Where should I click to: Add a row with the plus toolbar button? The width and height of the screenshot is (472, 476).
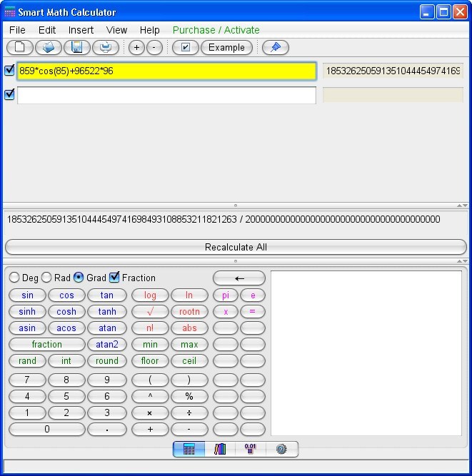point(136,47)
